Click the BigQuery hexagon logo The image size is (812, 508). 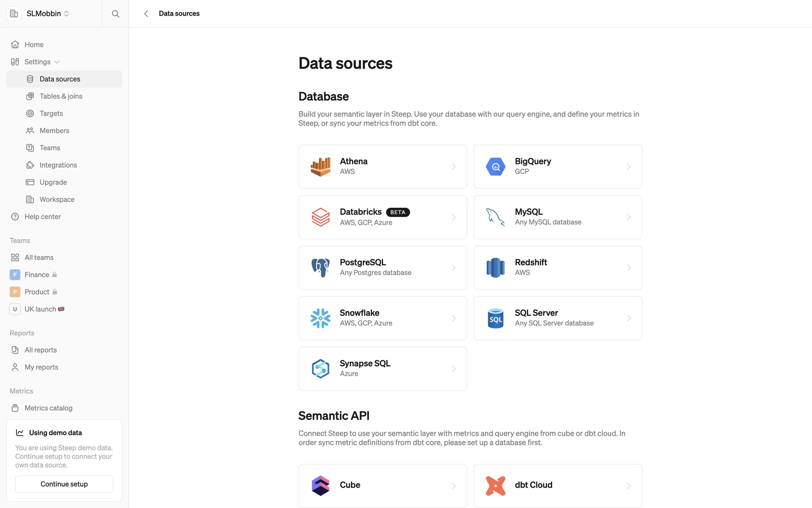(495, 167)
